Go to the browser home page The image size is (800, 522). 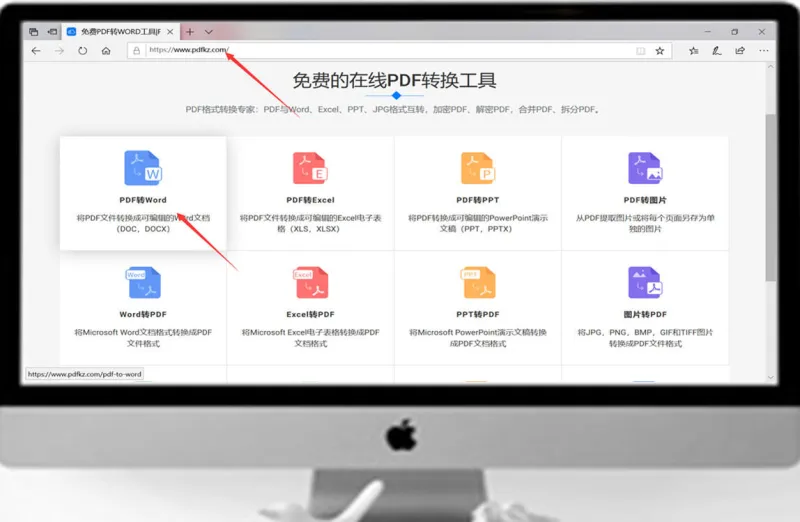106,51
